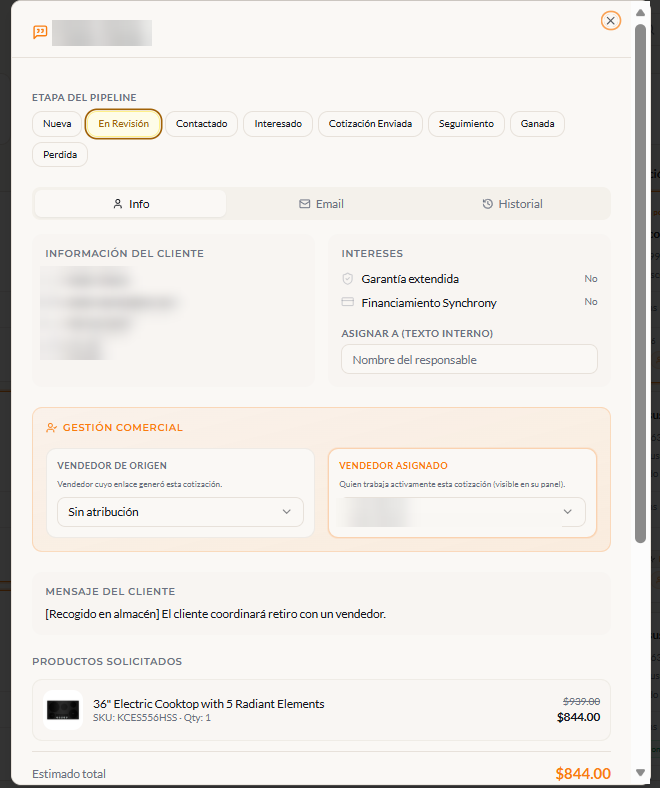The width and height of the screenshot is (660, 788).
Task: Set pipeline stage to Nueva
Action: point(57,124)
